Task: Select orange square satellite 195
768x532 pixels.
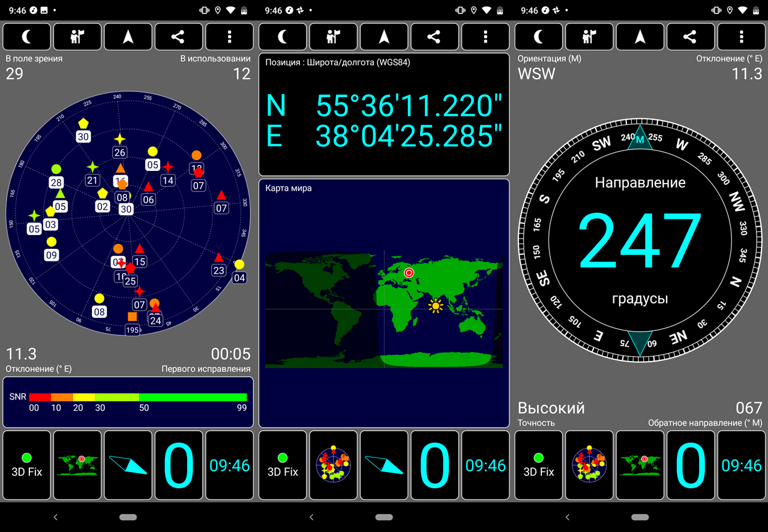Action: tap(132, 316)
